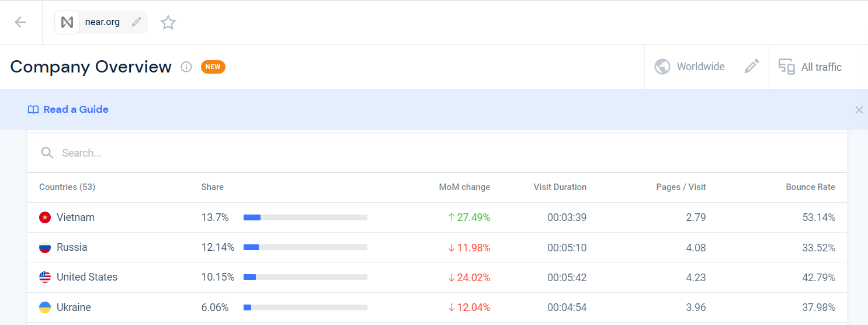Sort by Pages / Visit column
The height and width of the screenshot is (325, 868).
point(680,187)
